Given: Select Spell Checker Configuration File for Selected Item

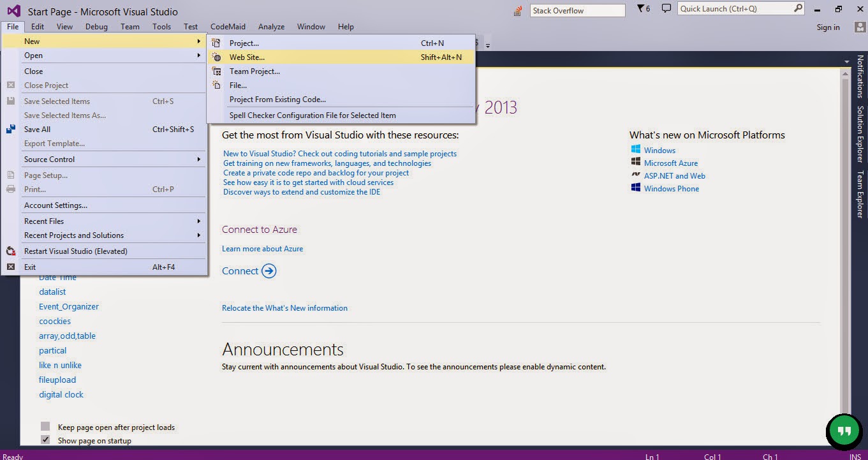Looking at the screenshot, I should coord(341,115).
